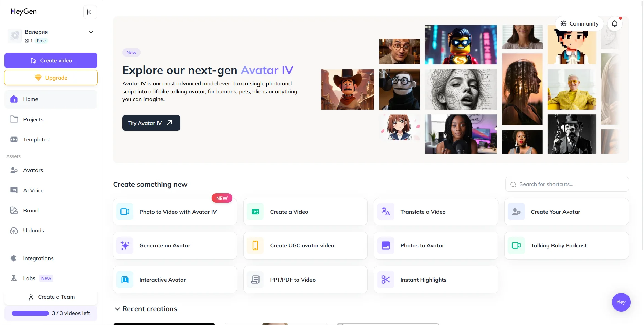Click the Create something new heading
Screen dimensions: 644x325
pos(150,184)
